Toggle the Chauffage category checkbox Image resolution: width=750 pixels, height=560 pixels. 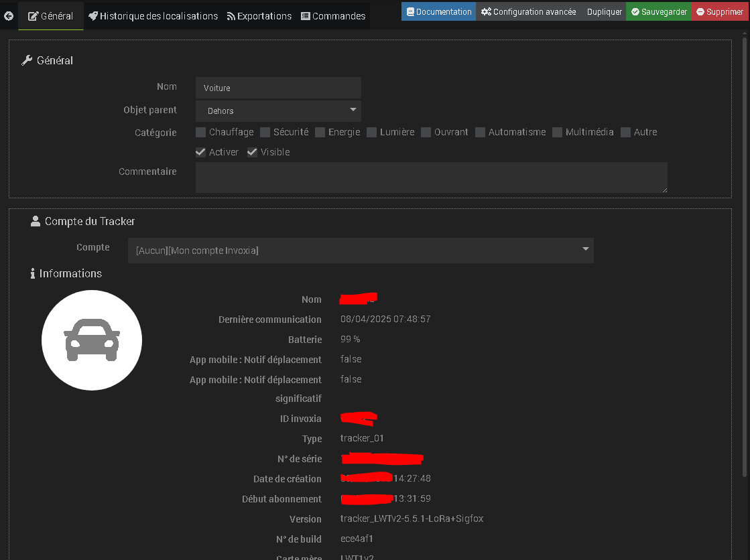click(201, 132)
